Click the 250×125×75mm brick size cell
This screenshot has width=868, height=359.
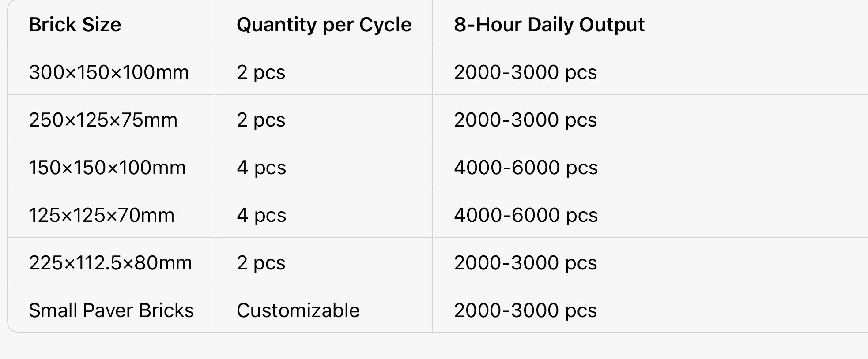point(103,120)
